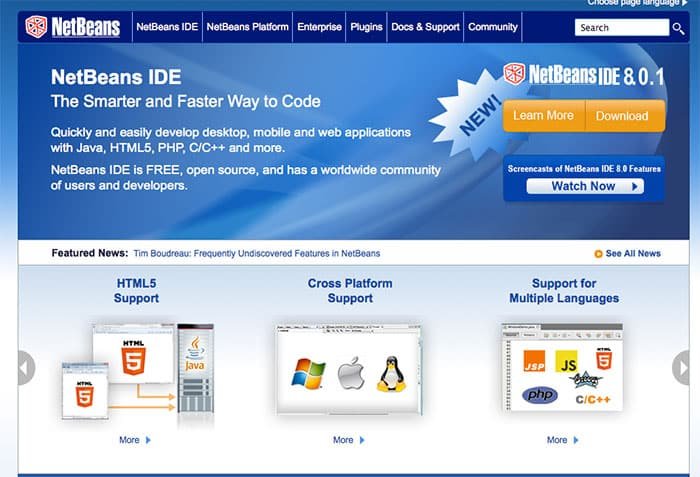The height and width of the screenshot is (477, 700).
Task: Show next carousel slide with right arrow
Action: point(681,368)
